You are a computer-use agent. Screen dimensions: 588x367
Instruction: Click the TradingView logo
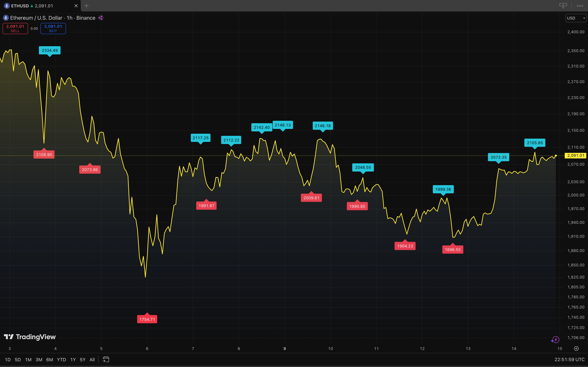pos(30,337)
